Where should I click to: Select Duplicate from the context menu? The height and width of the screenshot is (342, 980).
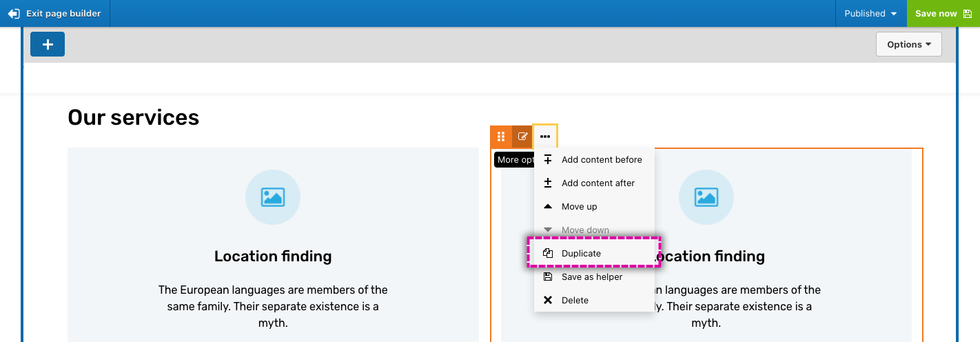[581, 253]
